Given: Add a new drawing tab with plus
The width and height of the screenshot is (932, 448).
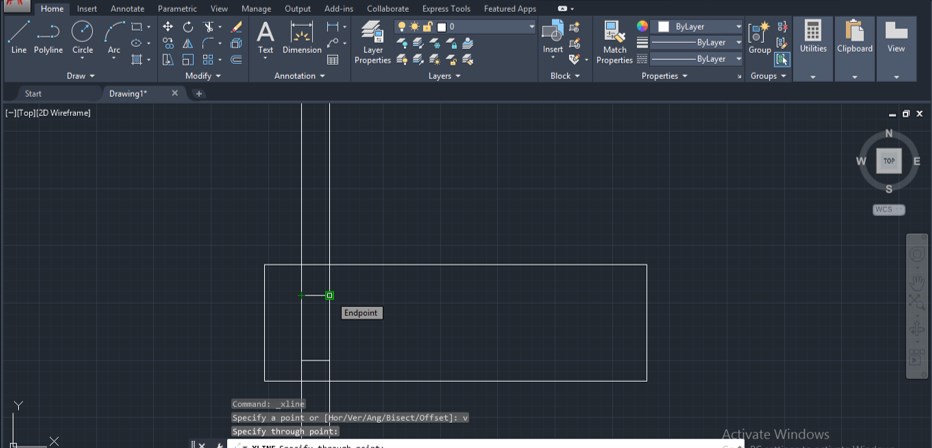Looking at the screenshot, I should pos(199,94).
